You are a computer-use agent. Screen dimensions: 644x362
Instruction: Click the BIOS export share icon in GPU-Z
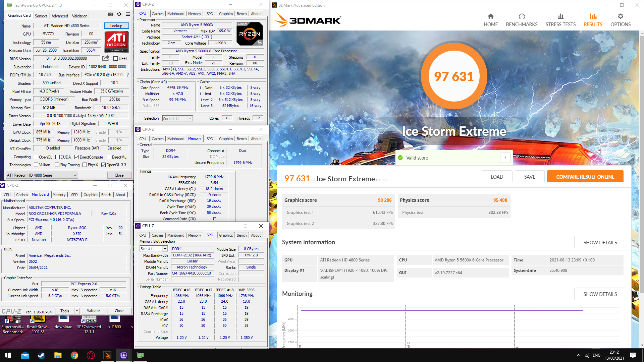coord(106,58)
